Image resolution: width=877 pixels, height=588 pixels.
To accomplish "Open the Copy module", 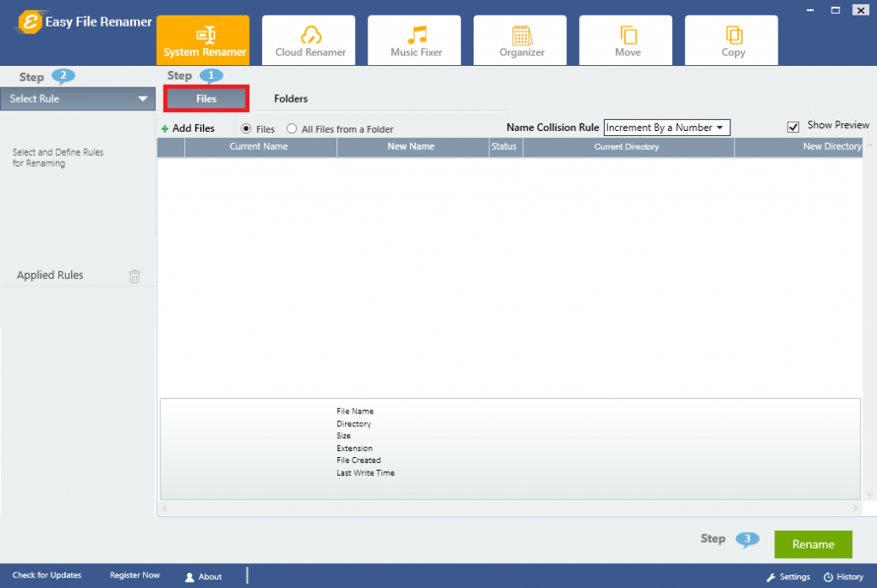I will tap(731, 39).
